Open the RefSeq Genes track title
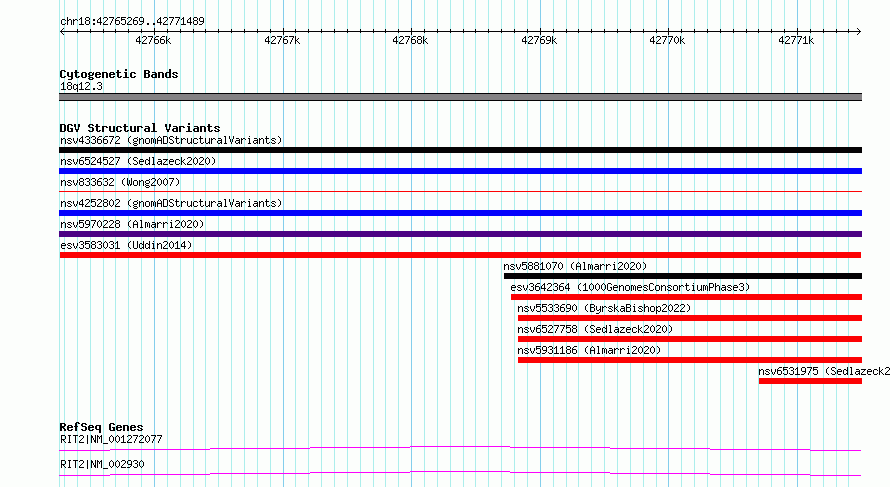Screen dimensions: 890x487 (101, 427)
